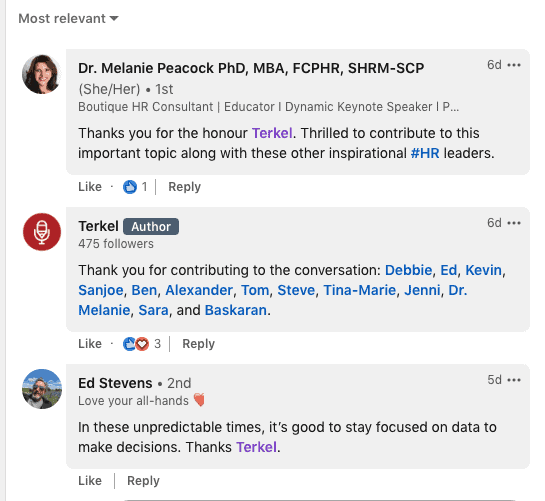View the thumbs-up reaction on Melanie's comment

(x=130, y=187)
